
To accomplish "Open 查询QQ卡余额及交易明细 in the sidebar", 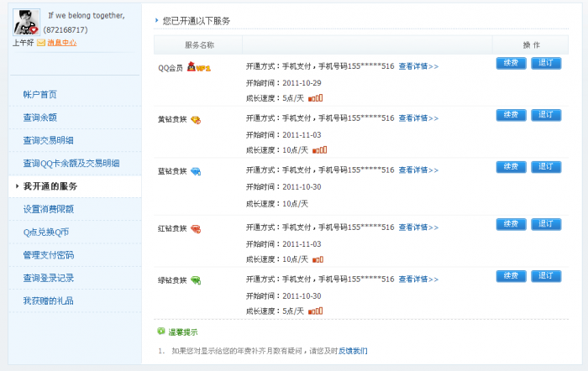I will (x=71, y=163).
